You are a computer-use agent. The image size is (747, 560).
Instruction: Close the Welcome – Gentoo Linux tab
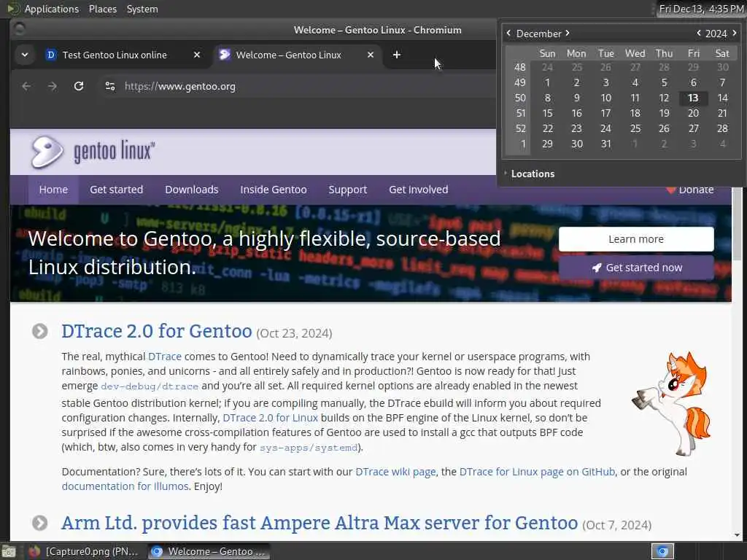coord(370,55)
